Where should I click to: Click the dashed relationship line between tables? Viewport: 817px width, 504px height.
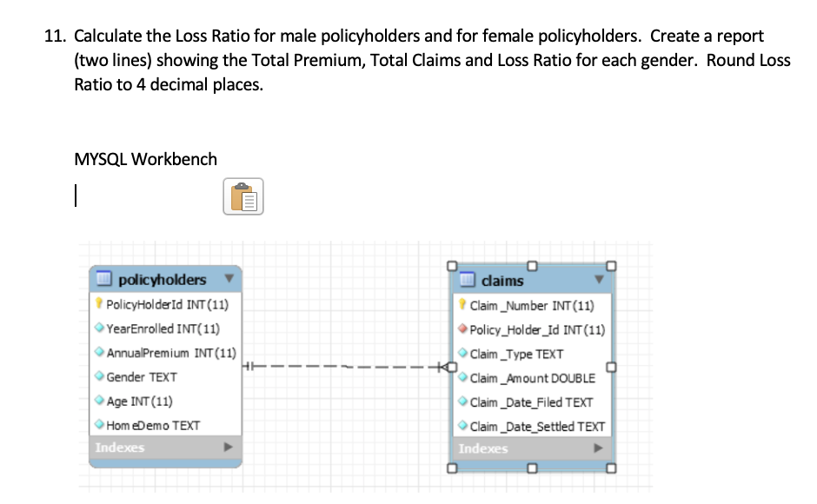[x=345, y=367]
